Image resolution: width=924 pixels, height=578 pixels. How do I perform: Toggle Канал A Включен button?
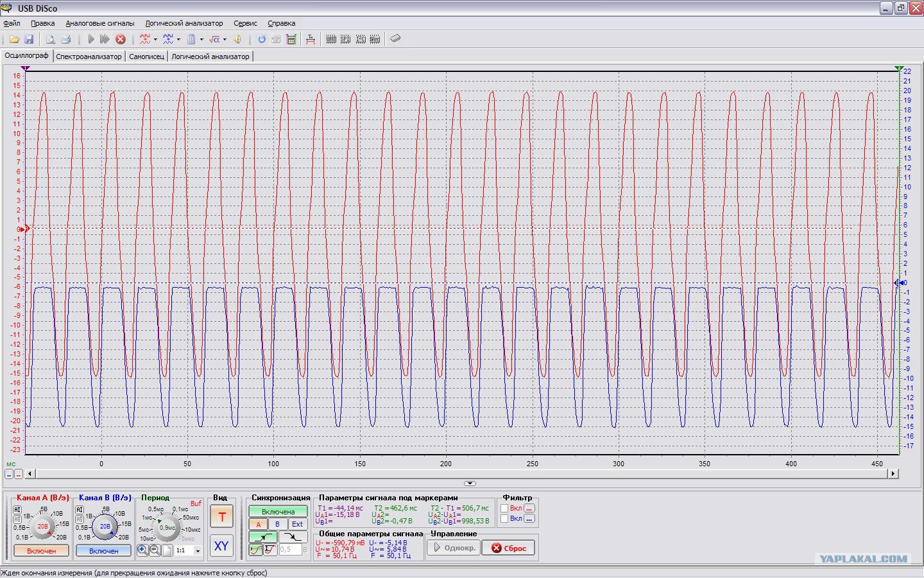coord(41,551)
